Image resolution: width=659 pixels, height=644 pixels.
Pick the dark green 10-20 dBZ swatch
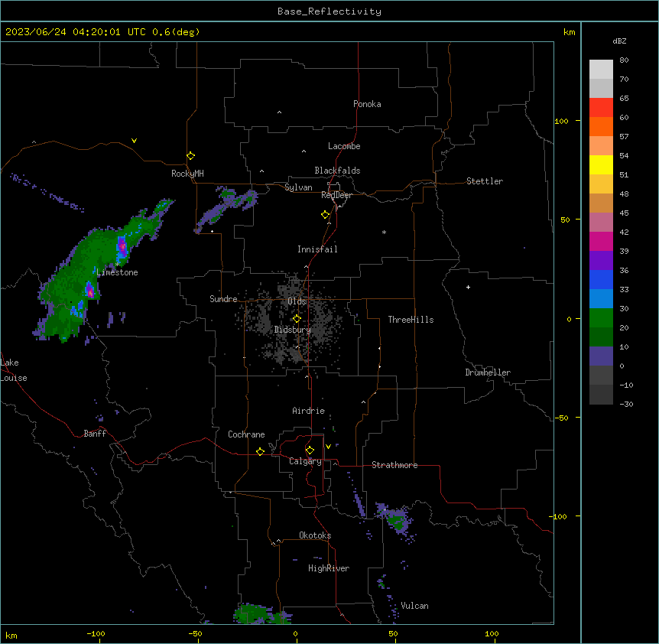[x=601, y=337]
